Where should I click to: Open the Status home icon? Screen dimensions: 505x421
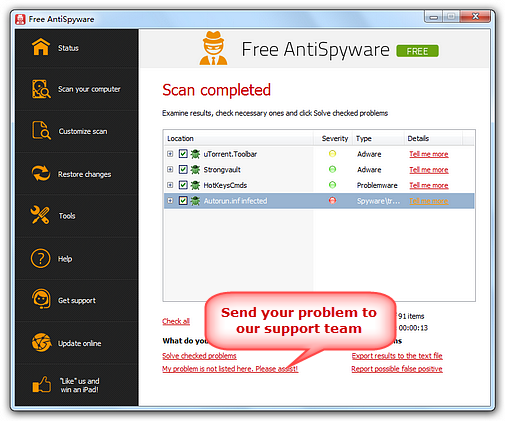pyautogui.click(x=41, y=47)
